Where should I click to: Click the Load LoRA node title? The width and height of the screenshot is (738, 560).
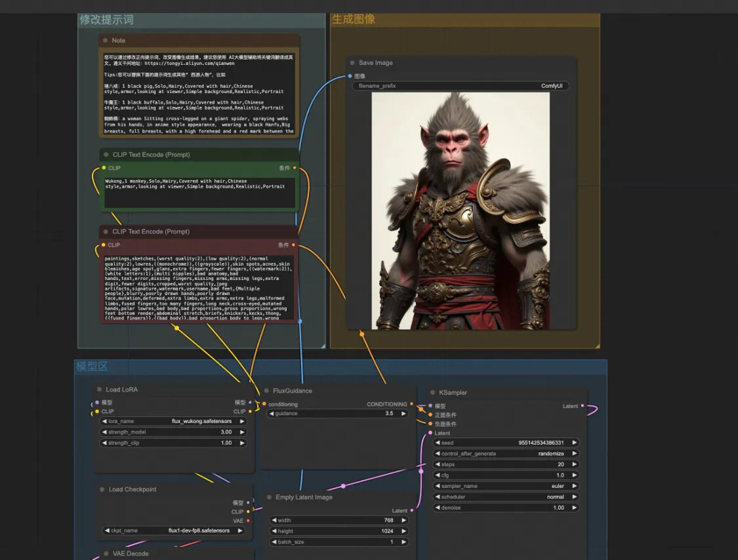(x=121, y=389)
